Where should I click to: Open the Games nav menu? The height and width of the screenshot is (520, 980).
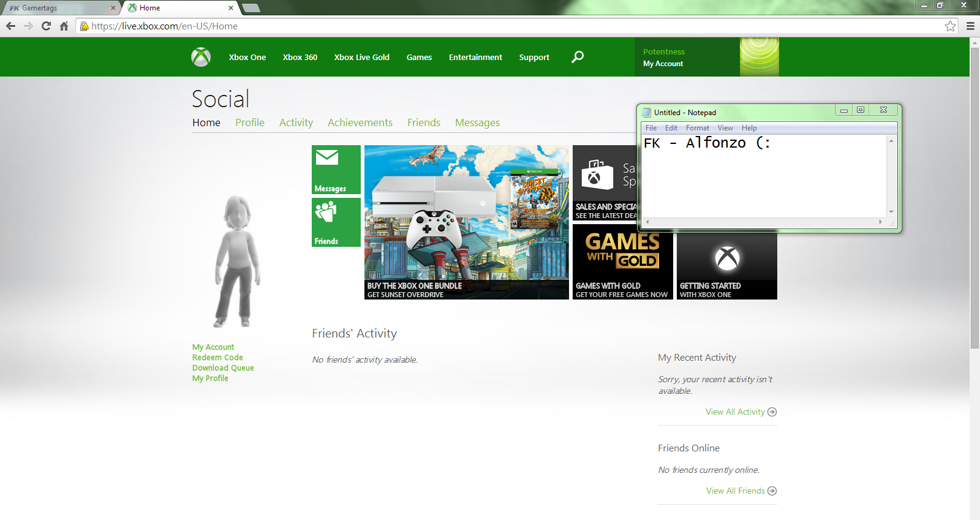(419, 57)
